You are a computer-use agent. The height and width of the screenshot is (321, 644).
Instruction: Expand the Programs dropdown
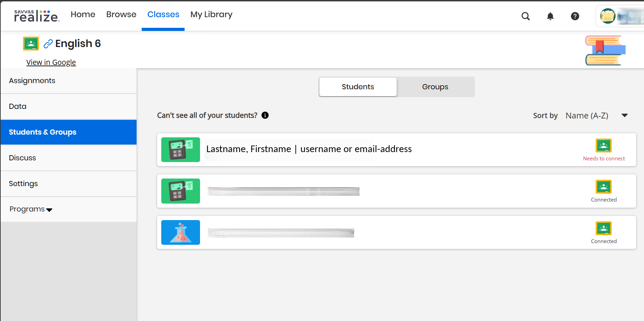pyautogui.click(x=31, y=209)
